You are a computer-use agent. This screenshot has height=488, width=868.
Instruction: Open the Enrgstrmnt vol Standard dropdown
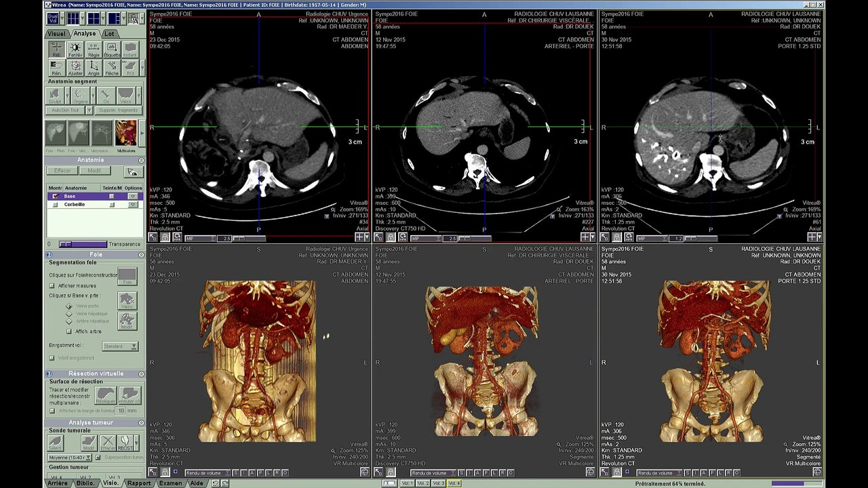tap(120, 346)
